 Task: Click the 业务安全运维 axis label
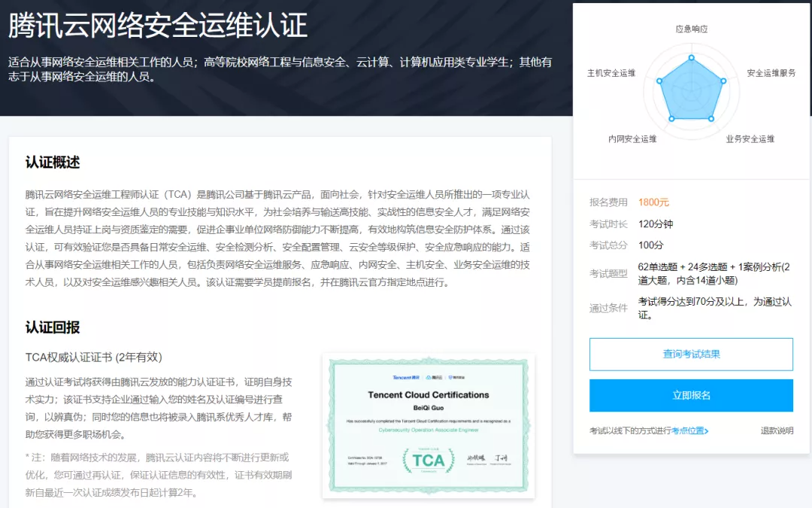(750, 139)
